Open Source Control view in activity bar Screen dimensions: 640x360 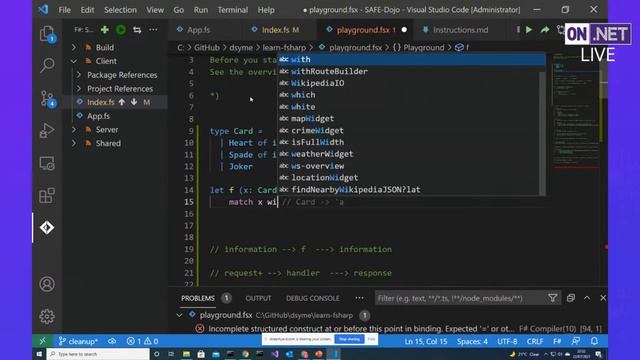(x=47, y=98)
